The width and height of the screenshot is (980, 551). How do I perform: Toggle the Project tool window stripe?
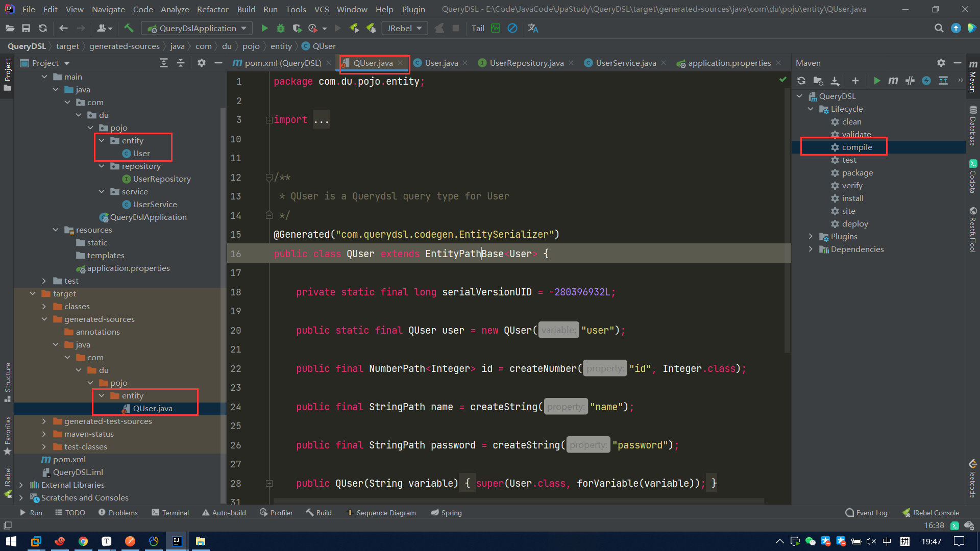7,74
